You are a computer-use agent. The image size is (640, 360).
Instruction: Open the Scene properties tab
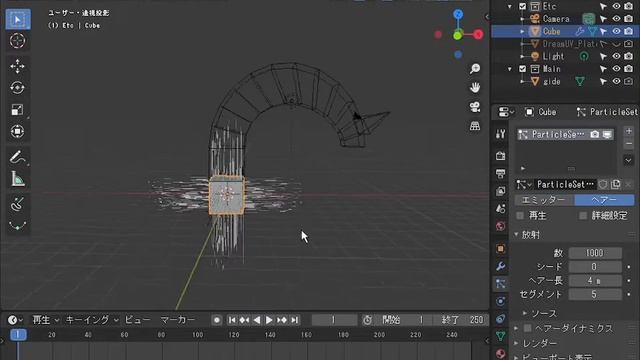500,209
